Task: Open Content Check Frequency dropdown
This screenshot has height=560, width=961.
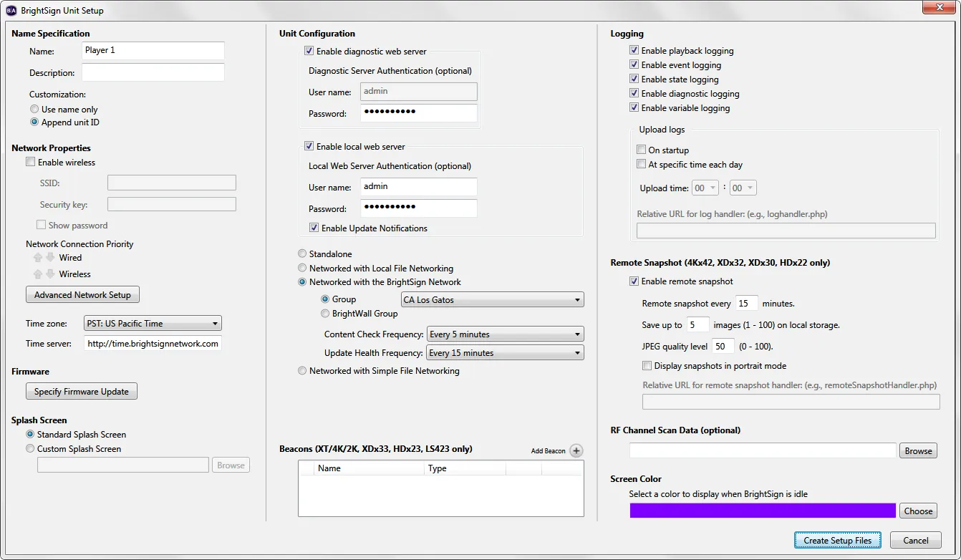Action: (505, 334)
